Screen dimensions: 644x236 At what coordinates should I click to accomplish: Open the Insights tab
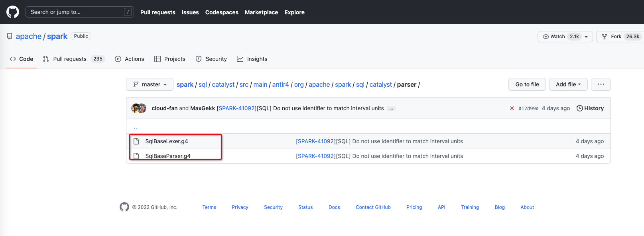point(252,59)
